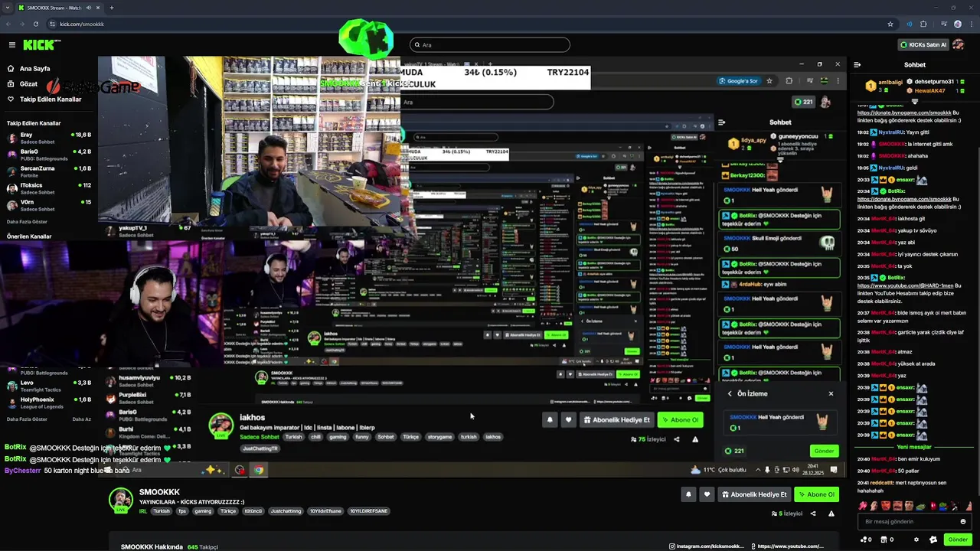Go back from Ön İzleme popup
The height and width of the screenshot is (551, 980).
click(x=730, y=393)
